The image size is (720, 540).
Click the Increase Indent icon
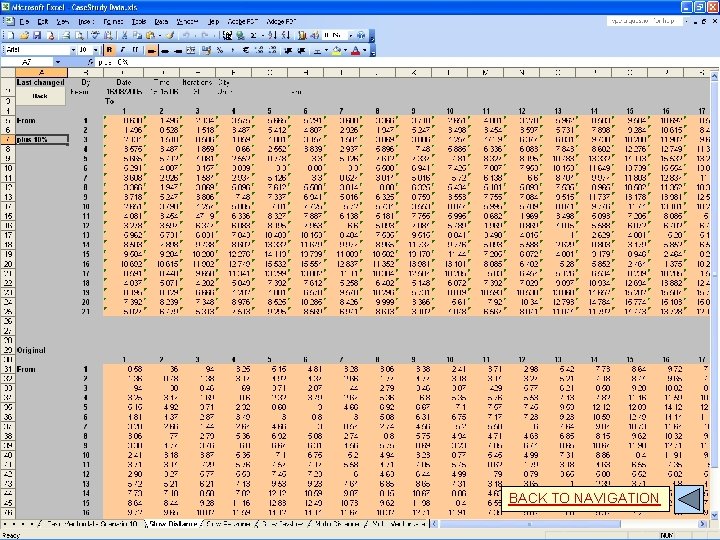302,51
